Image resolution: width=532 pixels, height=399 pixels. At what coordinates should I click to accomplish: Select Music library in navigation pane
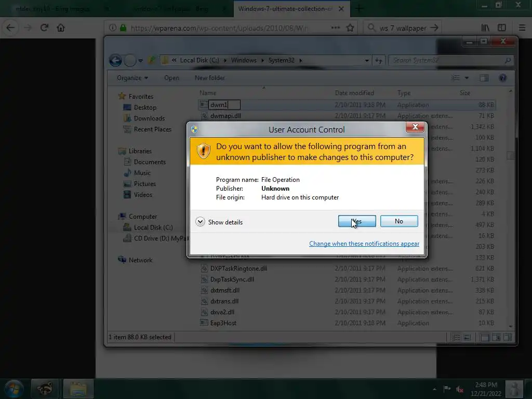[x=142, y=173]
